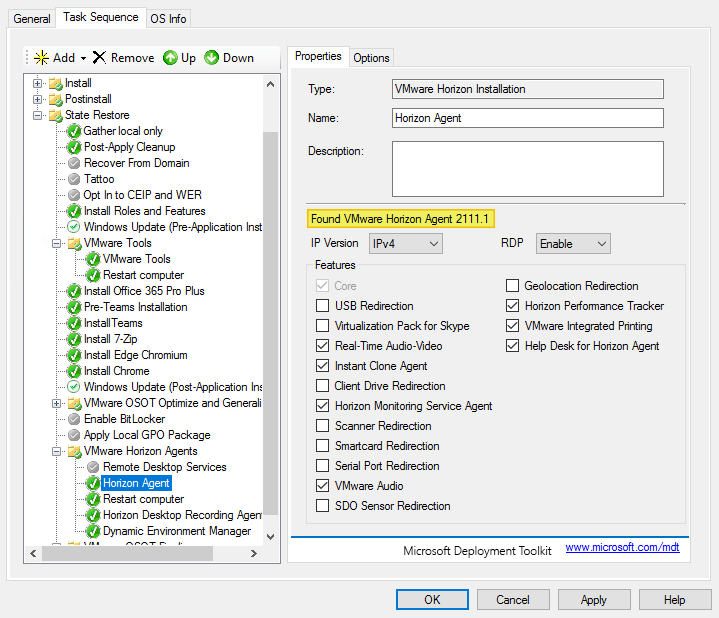Click into the Description text box

tap(527, 168)
